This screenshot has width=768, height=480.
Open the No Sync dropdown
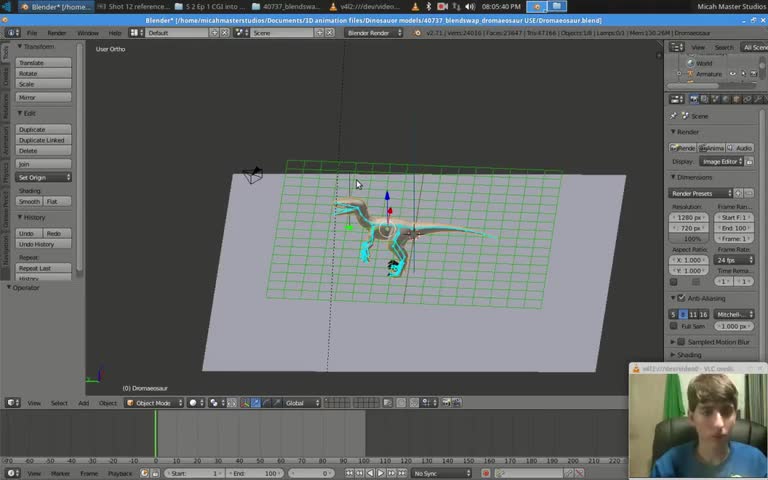point(442,473)
